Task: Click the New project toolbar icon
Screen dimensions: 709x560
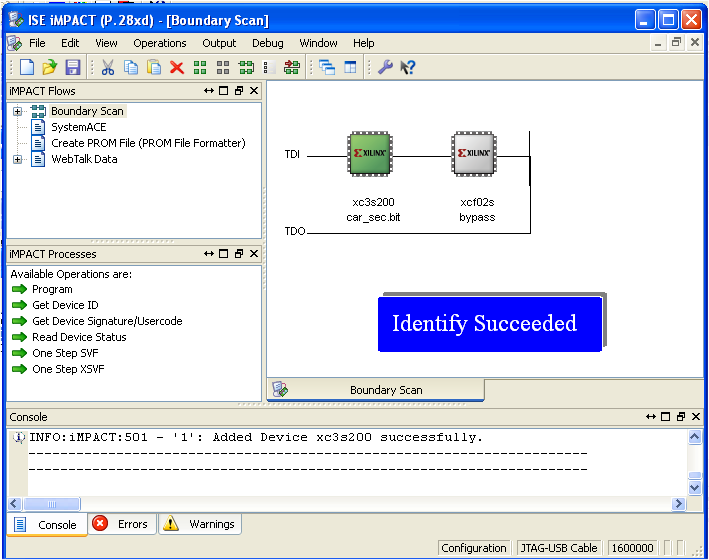Action: click(27, 67)
